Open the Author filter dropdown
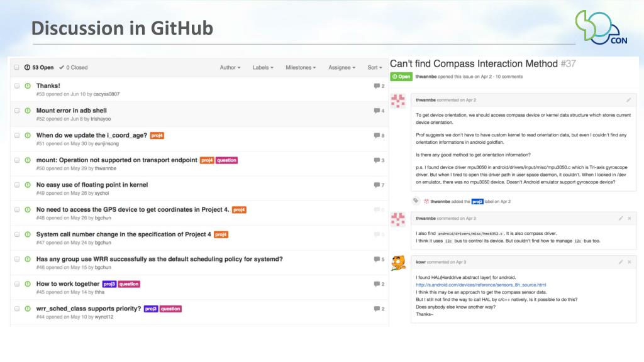Image resolution: width=644 pixels, height=362 pixels. [x=230, y=67]
